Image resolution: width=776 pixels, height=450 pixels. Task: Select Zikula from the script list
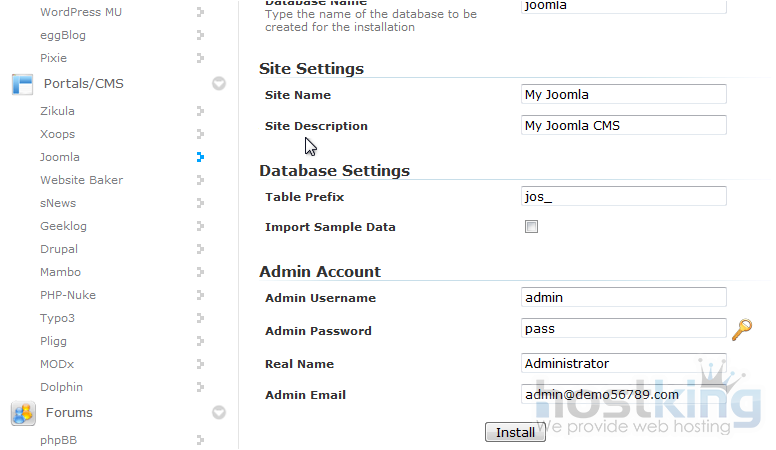57,111
